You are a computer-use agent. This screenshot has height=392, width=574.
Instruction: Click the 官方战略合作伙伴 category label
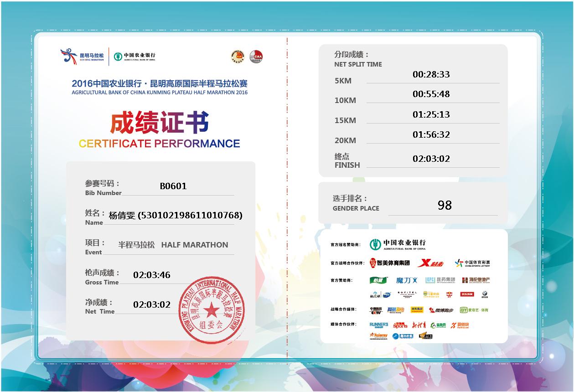pyautogui.click(x=347, y=263)
